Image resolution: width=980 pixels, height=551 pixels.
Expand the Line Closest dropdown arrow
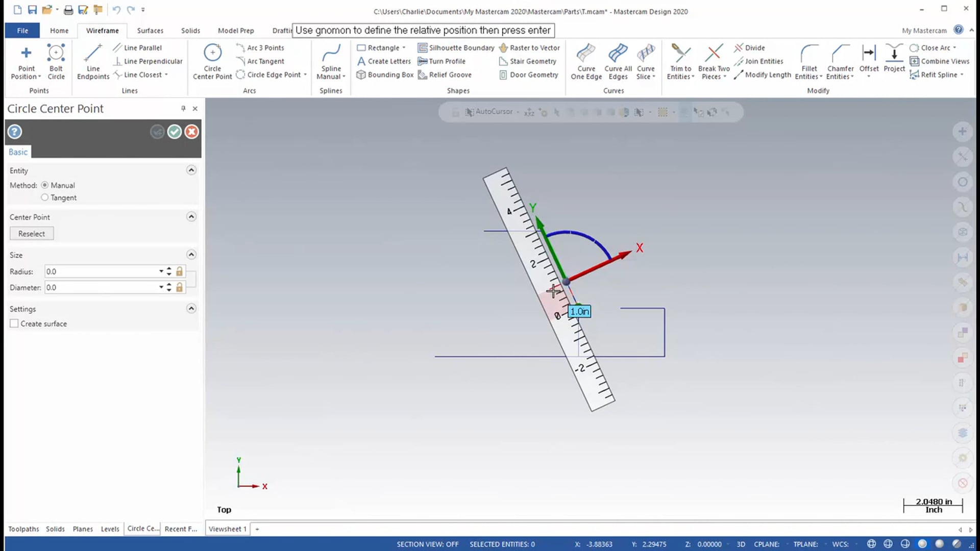[166, 74]
